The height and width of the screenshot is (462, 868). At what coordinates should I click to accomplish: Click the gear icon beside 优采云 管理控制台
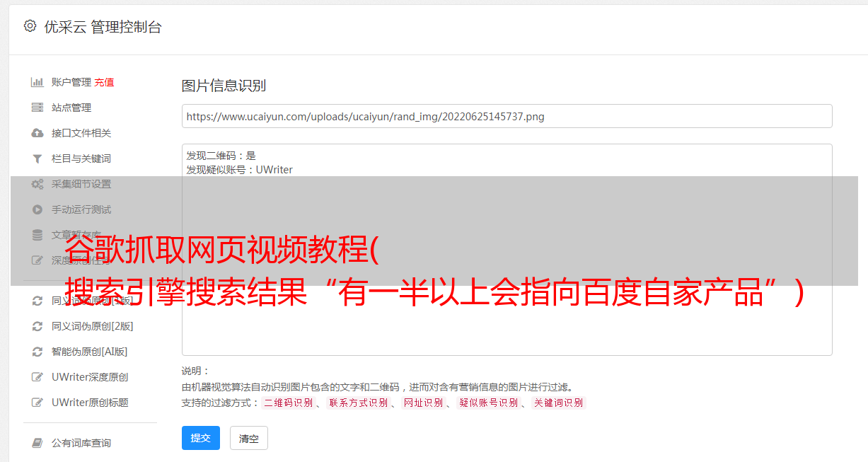pos(30,26)
